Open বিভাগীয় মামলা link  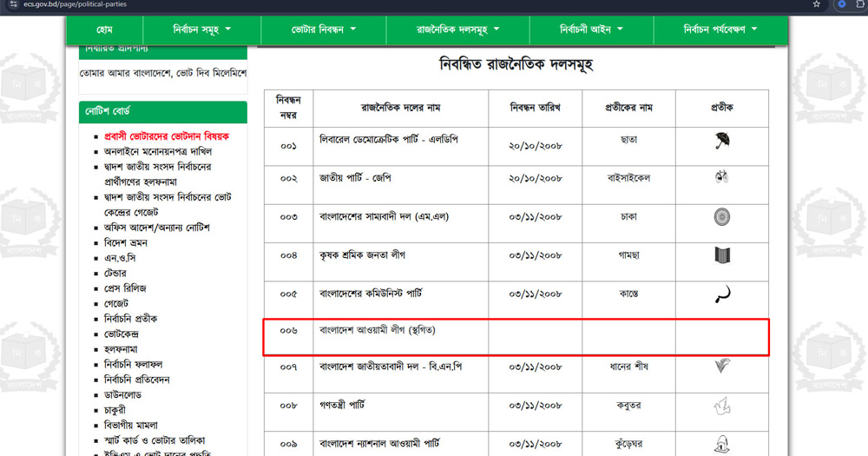(131, 425)
